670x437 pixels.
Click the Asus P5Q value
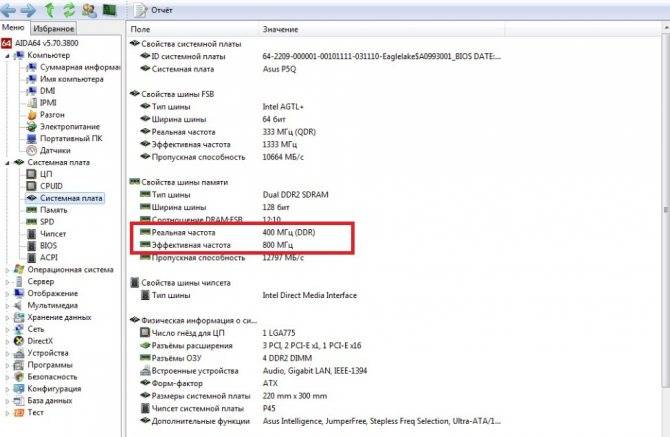pos(279,69)
